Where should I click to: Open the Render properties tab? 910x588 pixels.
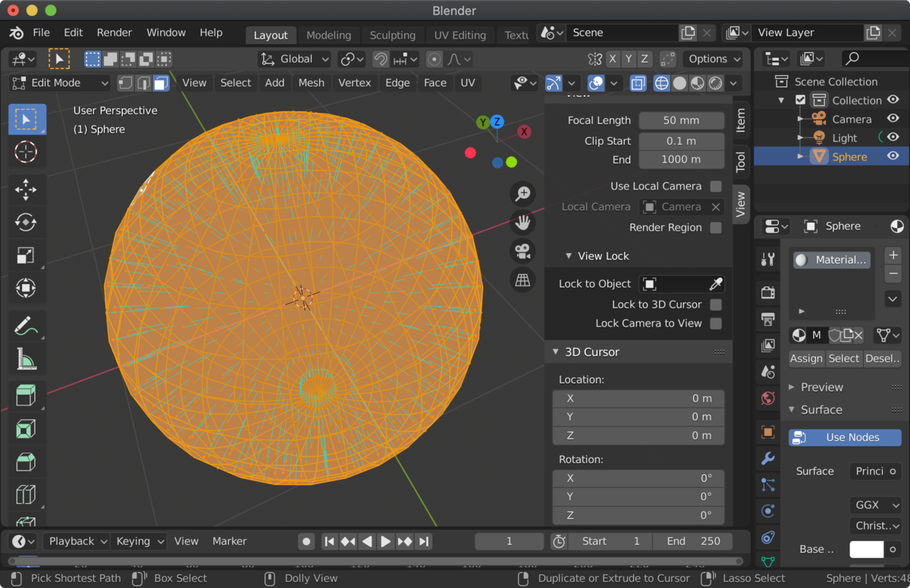pos(767,292)
